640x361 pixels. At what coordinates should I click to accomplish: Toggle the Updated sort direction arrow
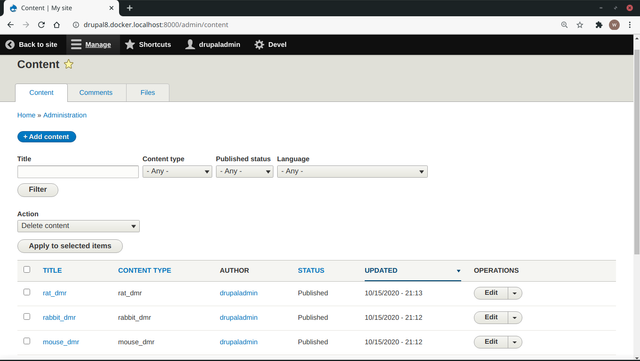(458, 271)
